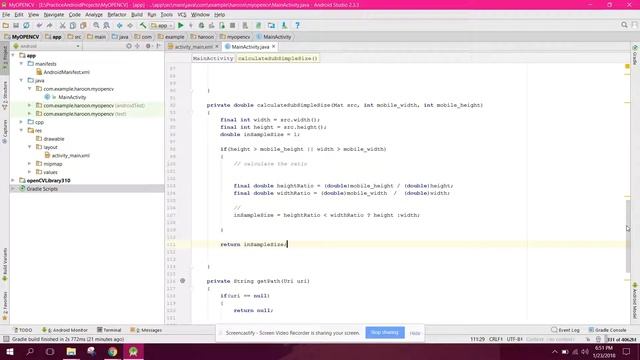Click the Redo arrow in toolbar
The image size is (640, 360).
coord(49,25)
